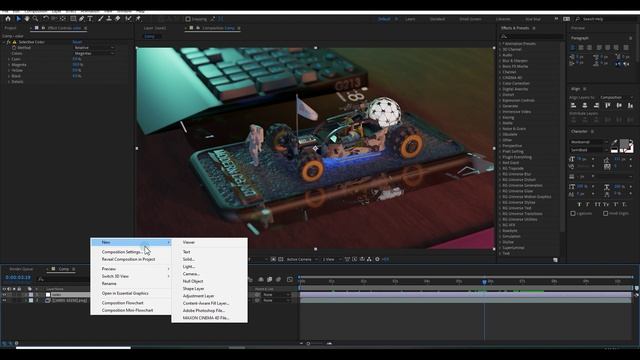Select the Learn workspace button
The image size is (640, 360).
(x=410, y=19)
